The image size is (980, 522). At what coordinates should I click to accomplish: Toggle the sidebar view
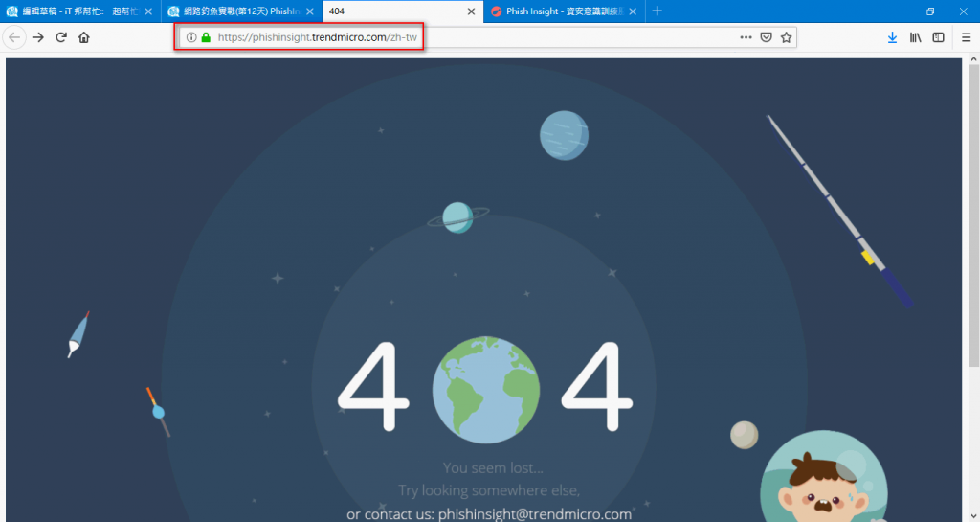click(x=938, y=37)
